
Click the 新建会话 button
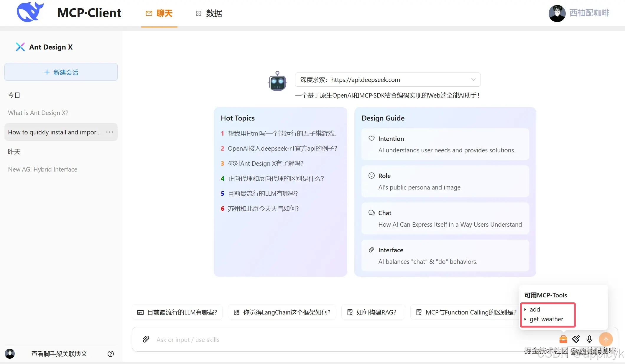[x=61, y=72]
